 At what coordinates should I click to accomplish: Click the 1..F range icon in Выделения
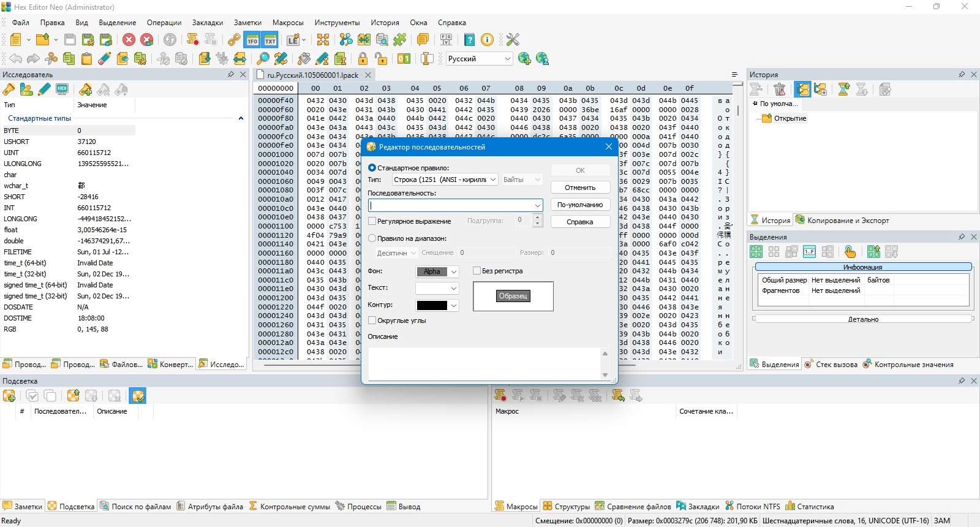[810, 252]
